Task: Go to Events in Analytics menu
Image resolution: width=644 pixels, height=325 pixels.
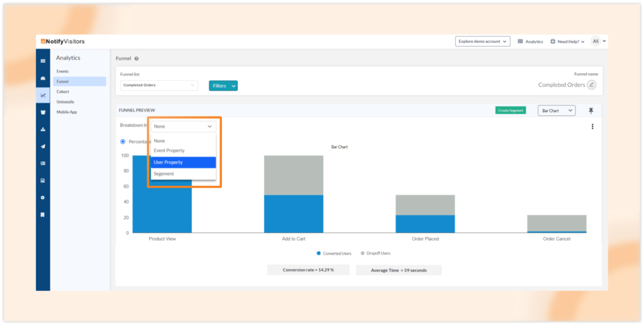Action: click(62, 71)
